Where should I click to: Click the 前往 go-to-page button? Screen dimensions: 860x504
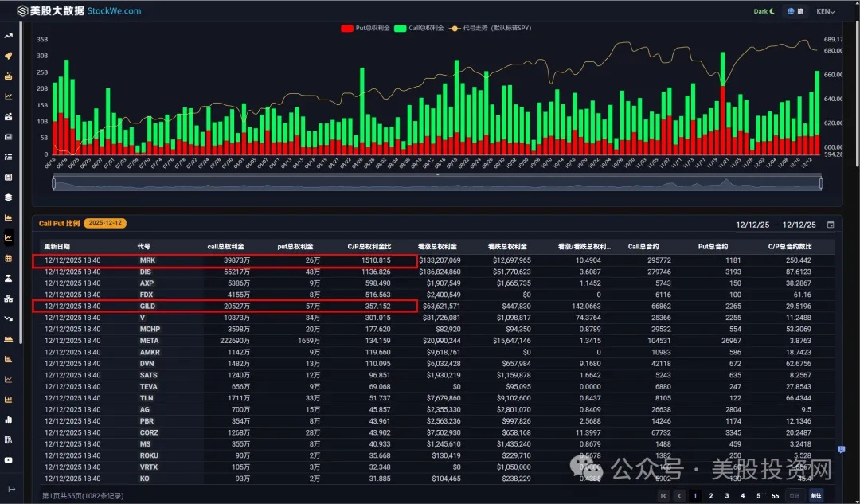815,495
